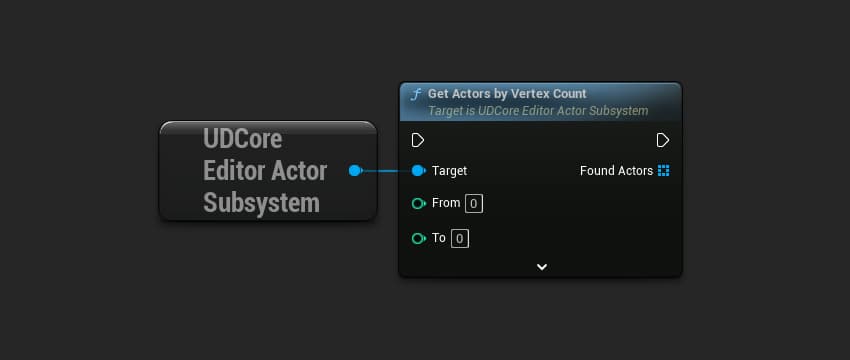Click the function icon in the node header

click(x=416, y=95)
